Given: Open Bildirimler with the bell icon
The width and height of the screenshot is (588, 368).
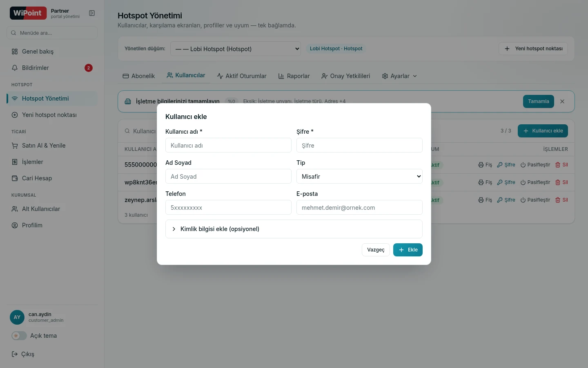Looking at the screenshot, I should [x=15, y=68].
